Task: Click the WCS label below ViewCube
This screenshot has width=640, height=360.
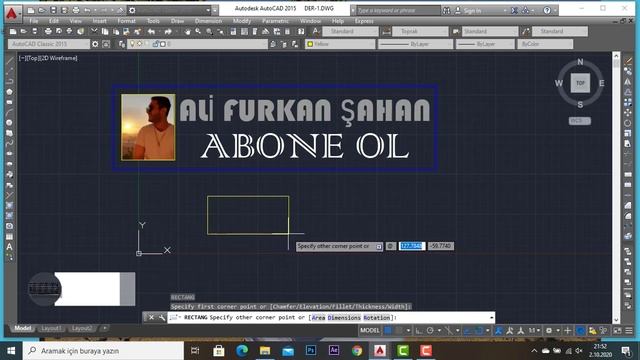Action: click(x=580, y=121)
